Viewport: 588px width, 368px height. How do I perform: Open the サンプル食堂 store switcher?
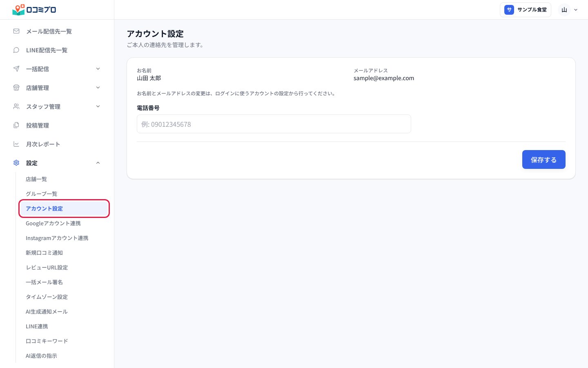click(526, 10)
